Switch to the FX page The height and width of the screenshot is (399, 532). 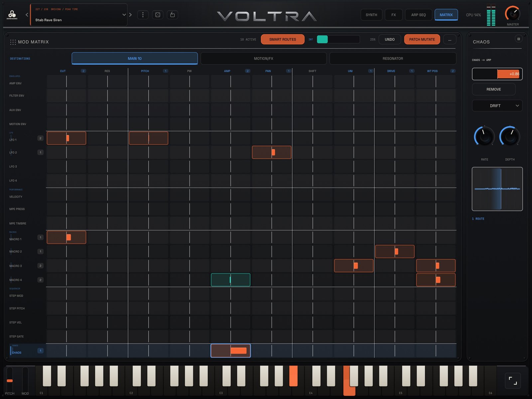[394, 15]
